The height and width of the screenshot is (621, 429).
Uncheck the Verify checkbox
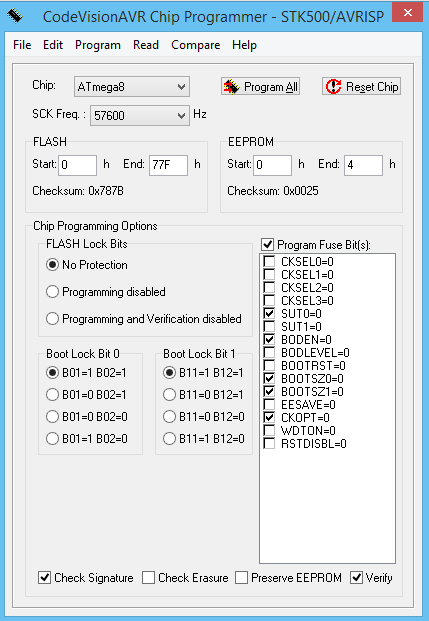pyautogui.click(x=356, y=577)
